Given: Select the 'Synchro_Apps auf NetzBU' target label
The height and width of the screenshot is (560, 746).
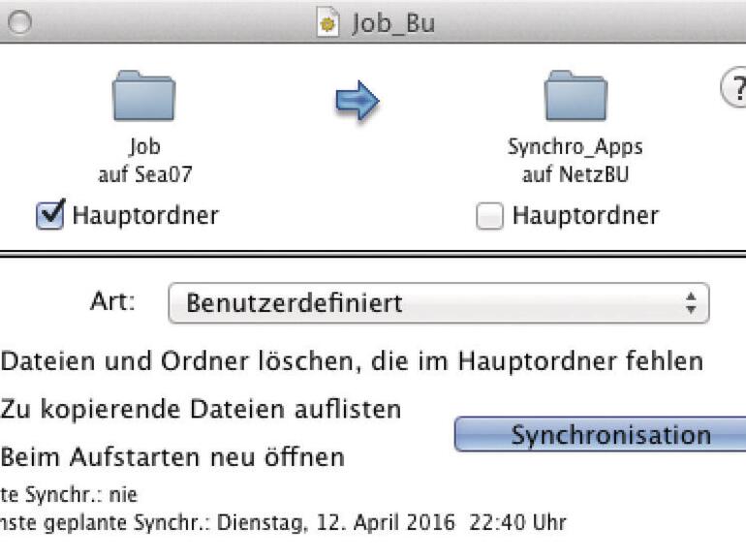Looking at the screenshot, I should 575,160.
